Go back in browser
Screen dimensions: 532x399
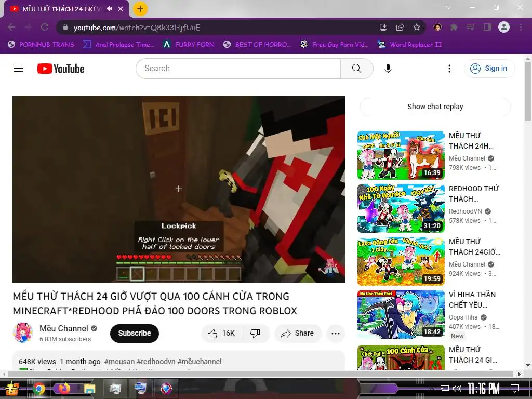[11, 27]
